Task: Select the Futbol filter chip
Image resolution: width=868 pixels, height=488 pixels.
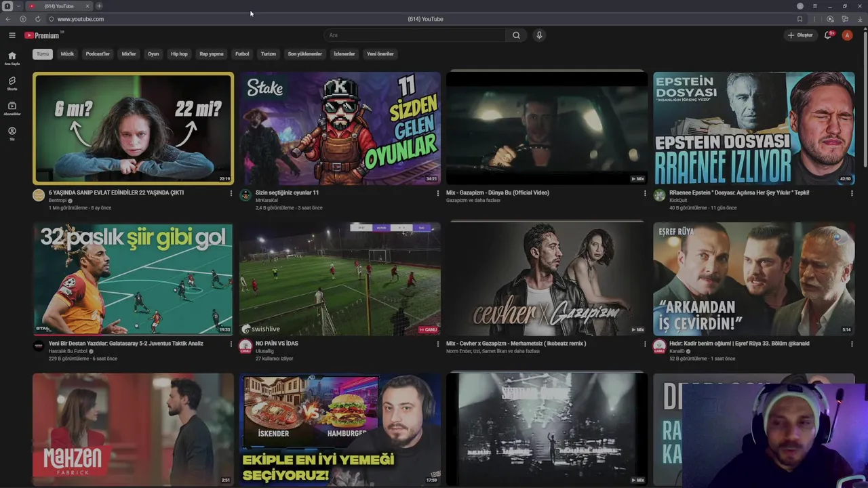Action: point(242,54)
